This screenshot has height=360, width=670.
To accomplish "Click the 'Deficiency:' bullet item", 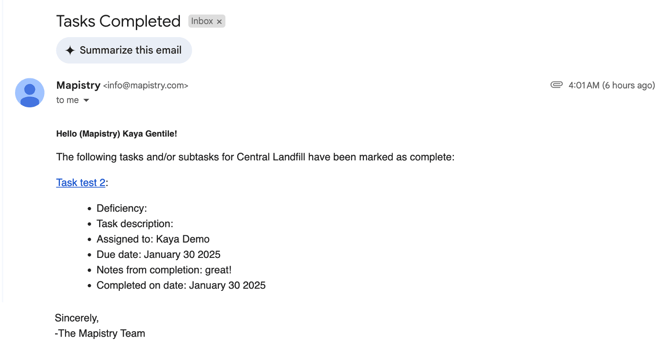I will click(122, 208).
